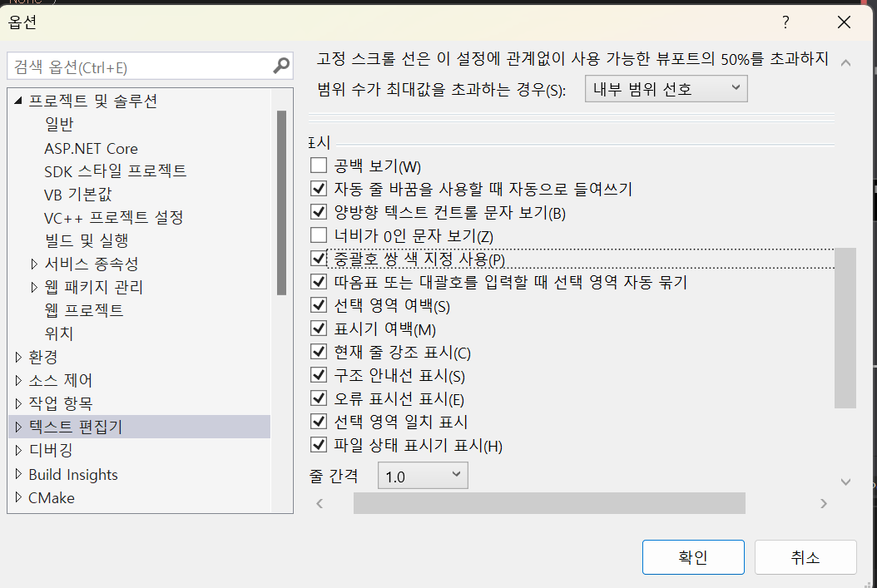Screen dimensions: 877x588
Task: Enable the 공백 보기(W) checkbox
Action: (318, 165)
